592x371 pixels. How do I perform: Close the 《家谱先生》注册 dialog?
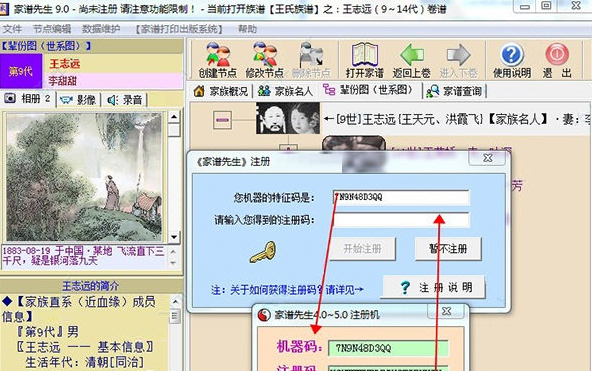(x=487, y=158)
